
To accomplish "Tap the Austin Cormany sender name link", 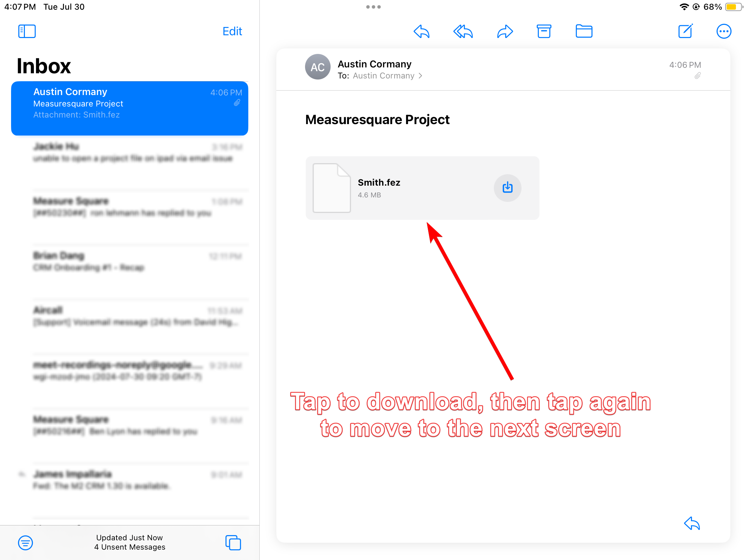I will click(x=375, y=64).
